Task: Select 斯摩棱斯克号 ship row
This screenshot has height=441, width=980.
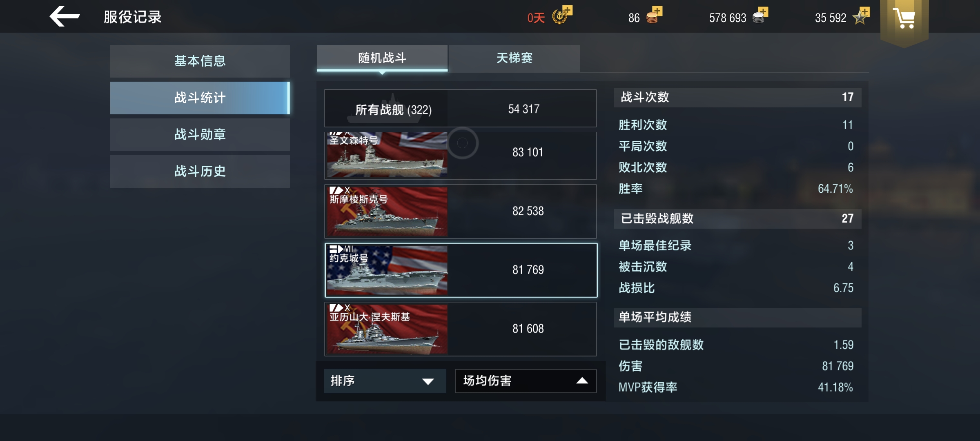Action: click(461, 212)
